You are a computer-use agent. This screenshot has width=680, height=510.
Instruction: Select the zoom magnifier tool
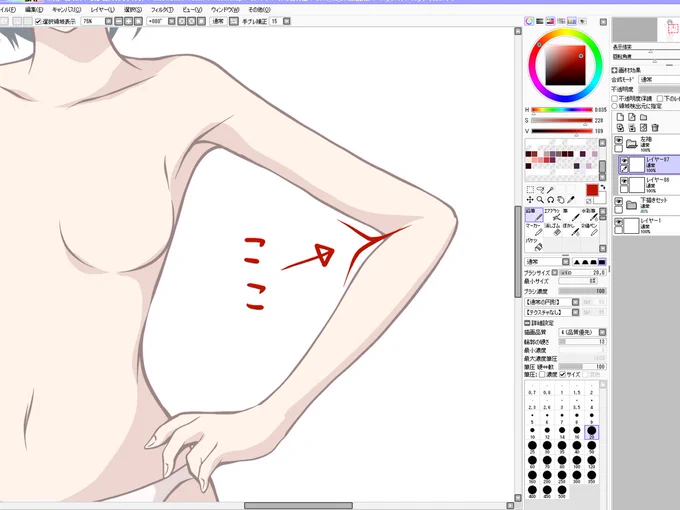point(540,200)
